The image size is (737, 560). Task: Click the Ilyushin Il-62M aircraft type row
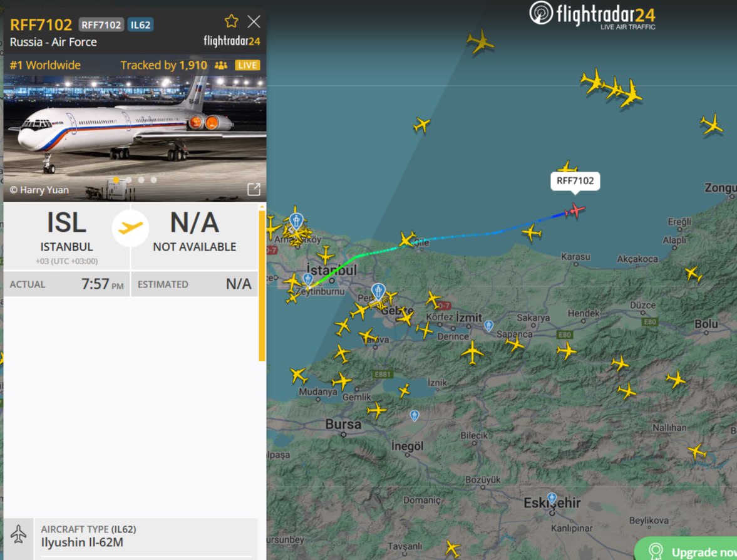(x=131, y=537)
